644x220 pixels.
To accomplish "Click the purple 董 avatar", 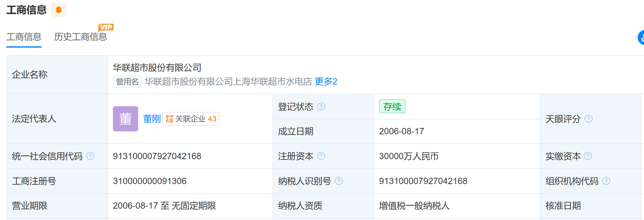I will [126, 119].
